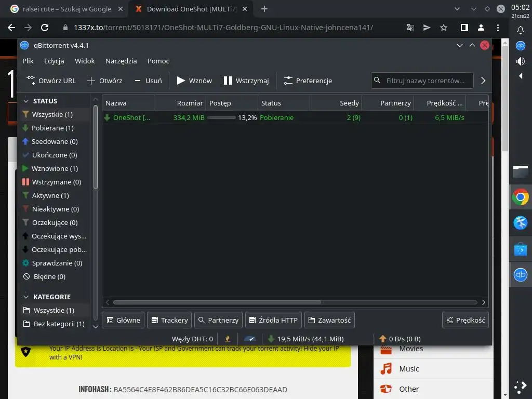532x399 pixels.
Task: Open the volume control in the side panel
Action: point(521,61)
